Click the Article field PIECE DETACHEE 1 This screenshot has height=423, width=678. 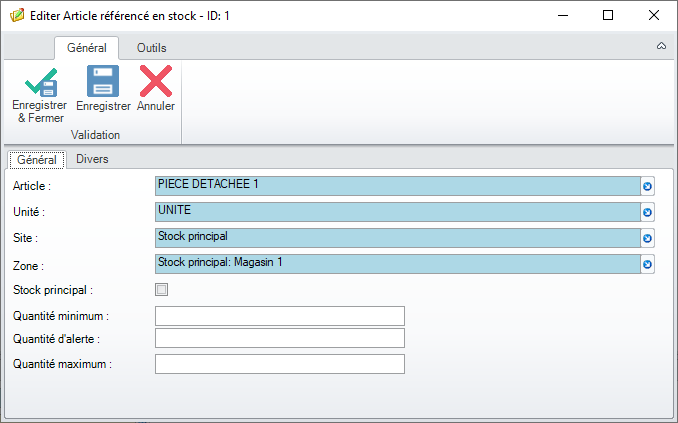pyautogui.click(x=398, y=186)
